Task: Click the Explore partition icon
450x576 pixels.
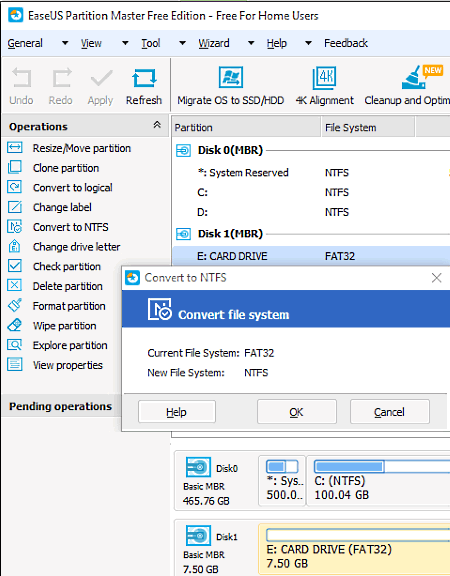Action: click(x=15, y=345)
